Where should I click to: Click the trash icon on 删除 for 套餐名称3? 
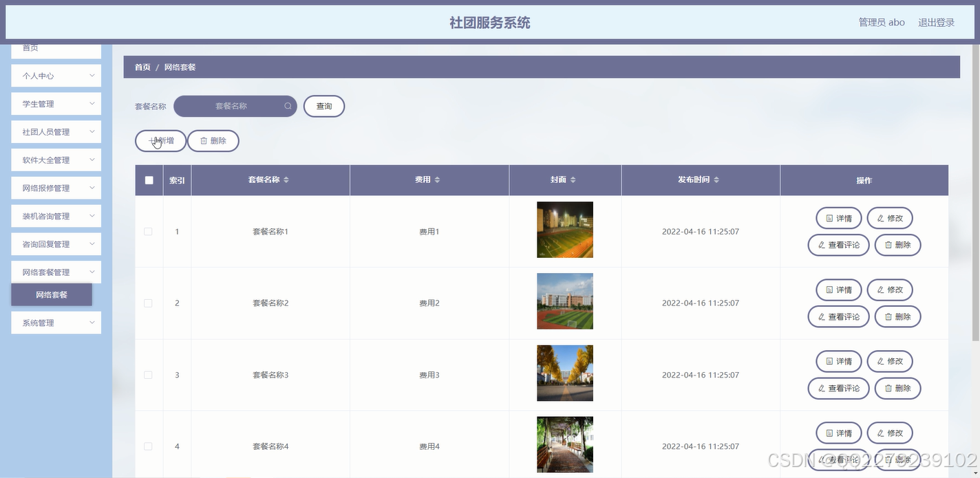[889, 389]
